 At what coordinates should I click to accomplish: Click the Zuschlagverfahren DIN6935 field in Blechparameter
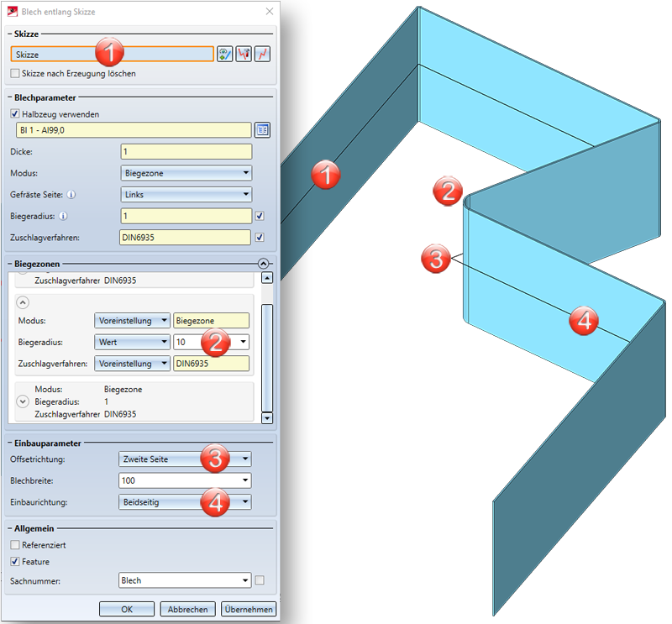click(x=185, y=238)
